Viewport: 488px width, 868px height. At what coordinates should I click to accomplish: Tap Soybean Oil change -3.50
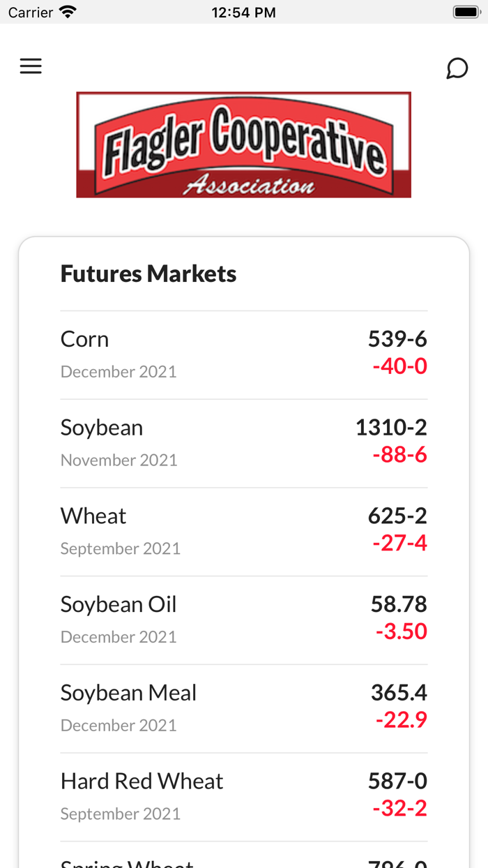401,631
